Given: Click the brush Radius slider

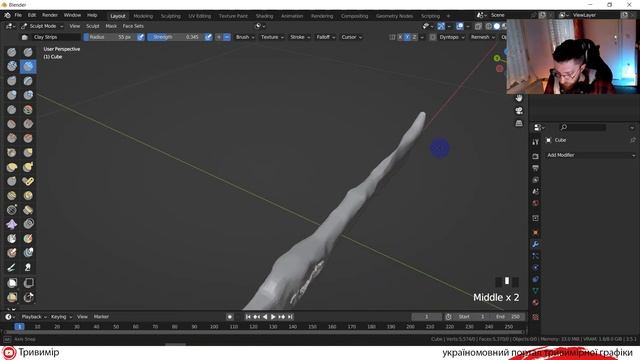Looking at the screenshot, I should (110, 37).
